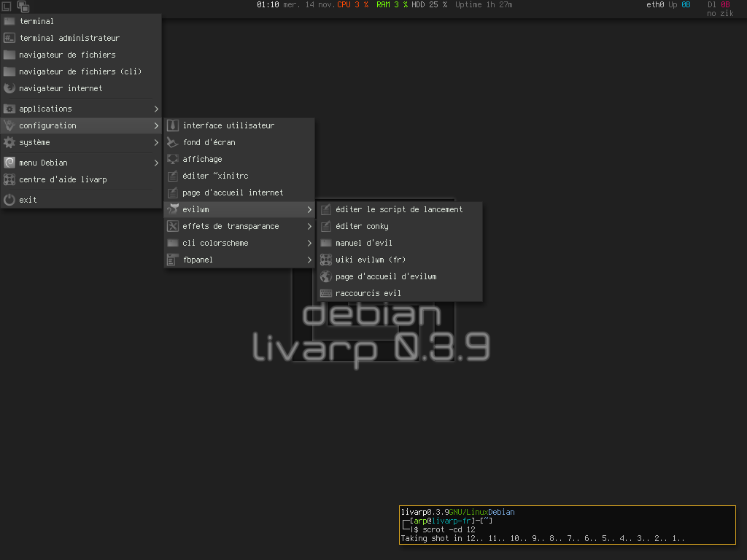
Task: Expand the evilwm submenu arrow
Action: 309,209
